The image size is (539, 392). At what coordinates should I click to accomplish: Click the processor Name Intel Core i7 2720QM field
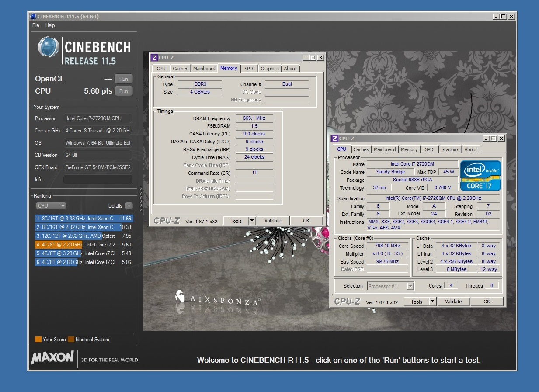(413, 164)
